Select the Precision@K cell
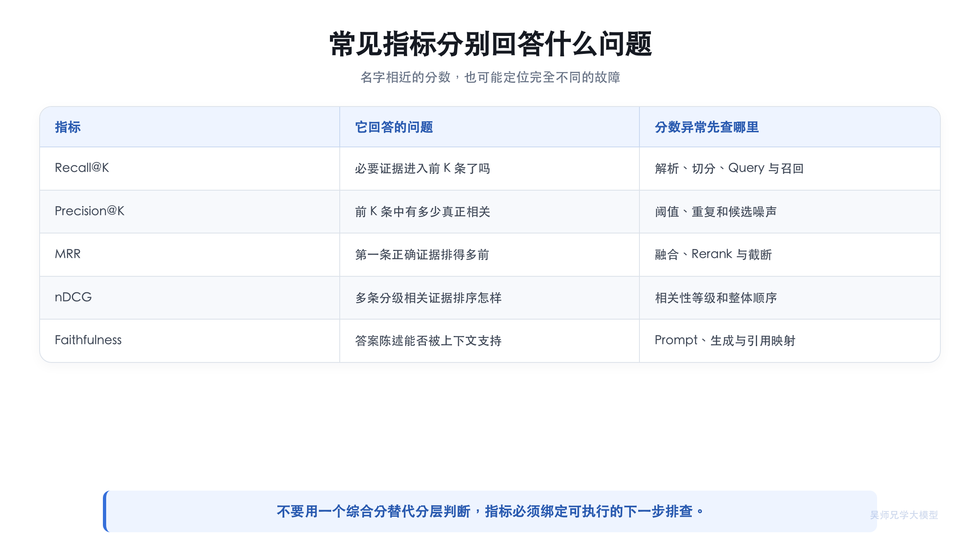 click(190, 211)
